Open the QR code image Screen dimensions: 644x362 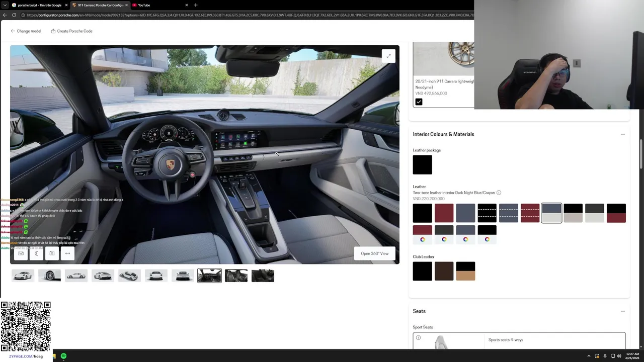tap(26, 327)
